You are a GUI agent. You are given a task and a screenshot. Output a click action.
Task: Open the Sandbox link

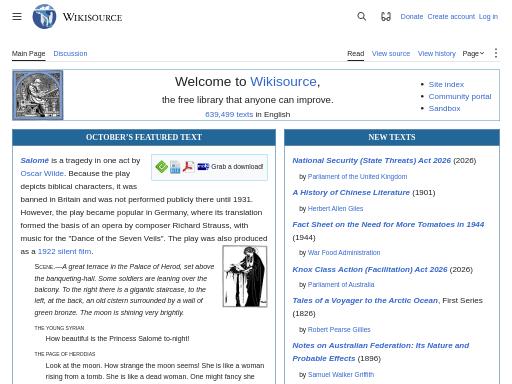444,108
